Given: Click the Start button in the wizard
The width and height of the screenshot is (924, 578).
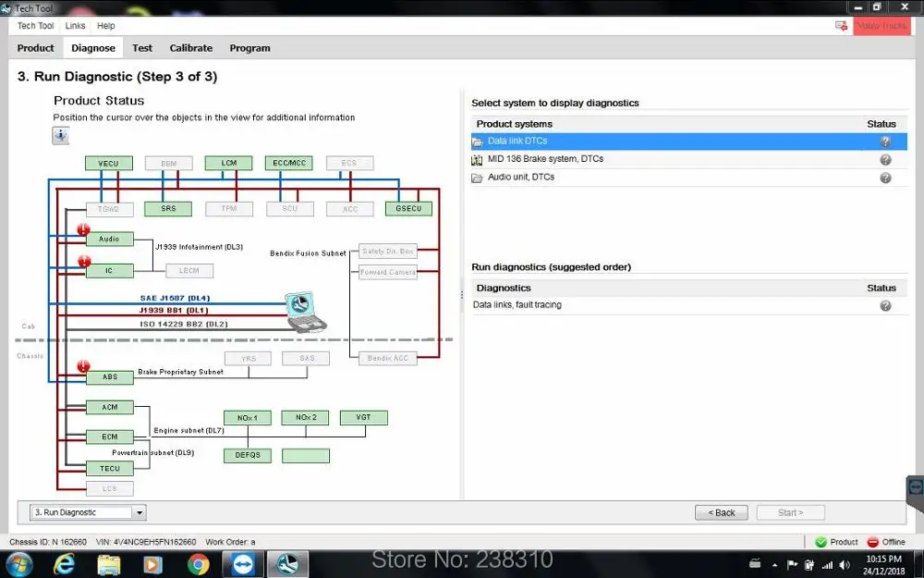Looking at the screenshot, I should [790, 512].
